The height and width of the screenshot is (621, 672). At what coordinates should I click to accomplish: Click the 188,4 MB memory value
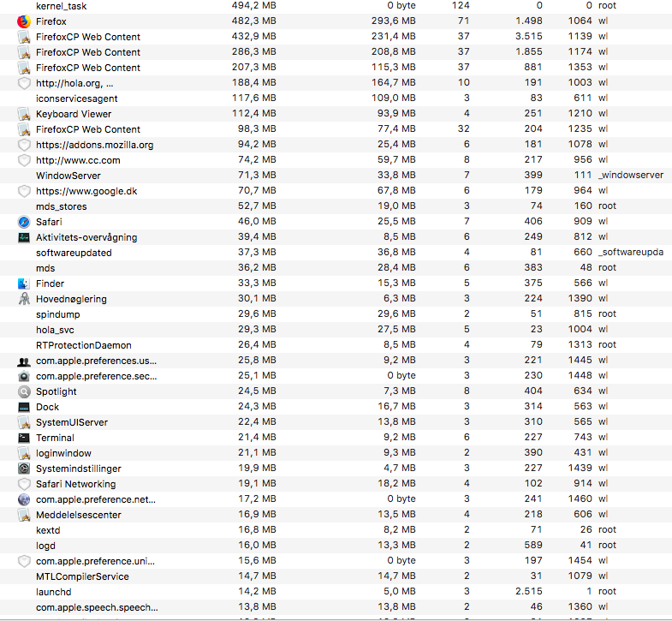pyautogui.click(x=253, y=83)
